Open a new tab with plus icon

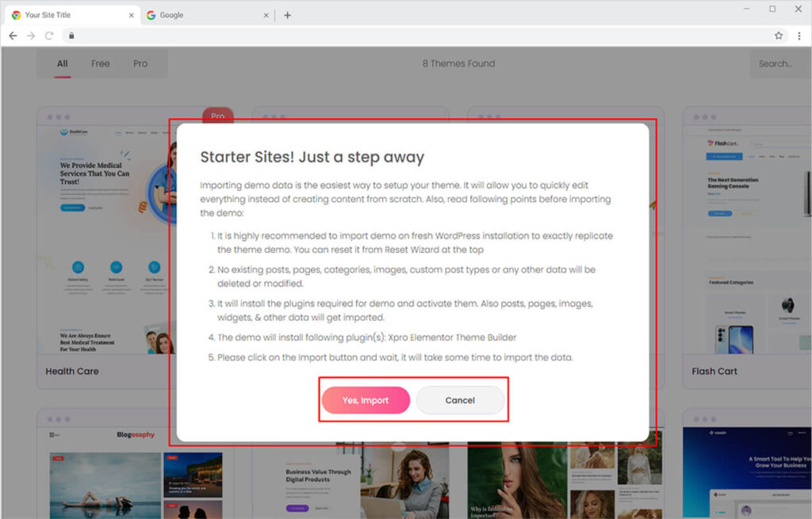tap(287, 15)
